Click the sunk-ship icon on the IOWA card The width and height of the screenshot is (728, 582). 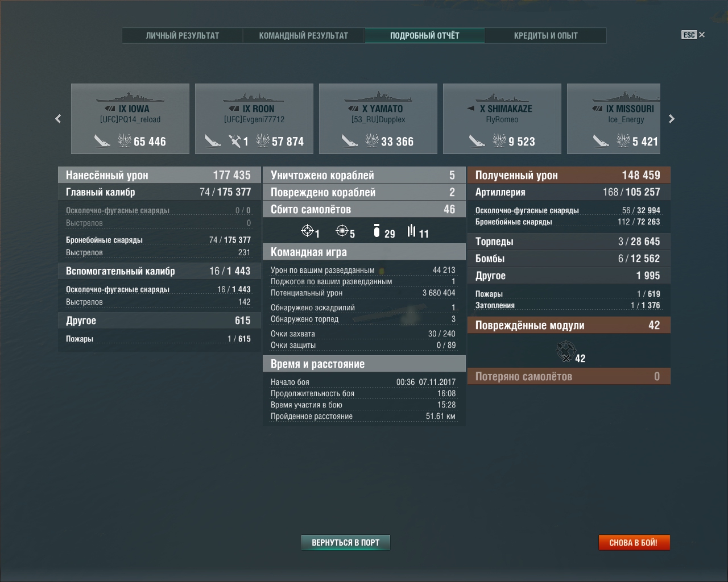click(x=102, y=140)
